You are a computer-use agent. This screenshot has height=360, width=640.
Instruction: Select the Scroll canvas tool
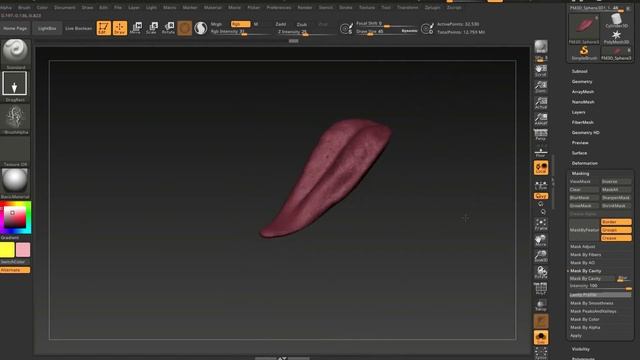click(x=541, y=71)
